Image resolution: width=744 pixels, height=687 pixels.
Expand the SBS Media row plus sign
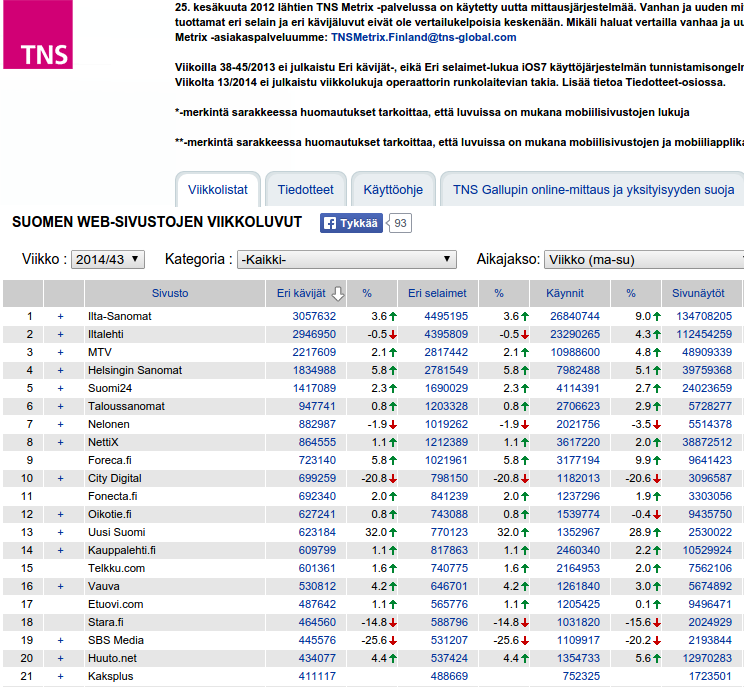(x=60, y=641)
